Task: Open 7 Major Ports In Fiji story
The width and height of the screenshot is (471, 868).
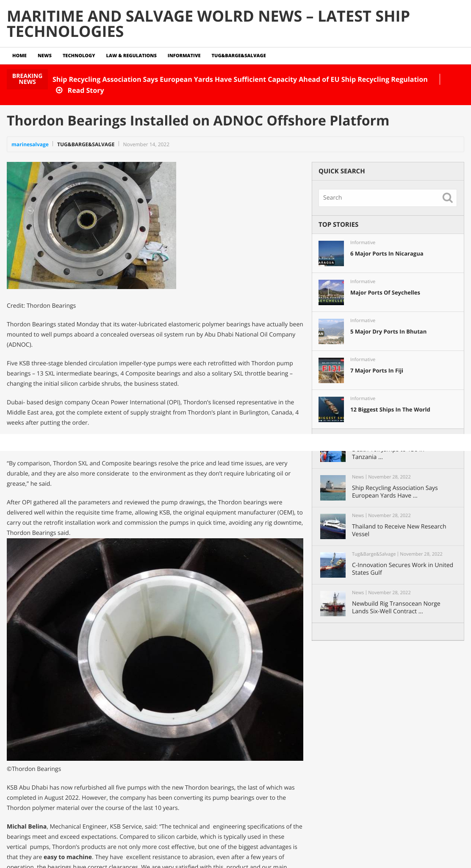Action: tap(377, 371)
